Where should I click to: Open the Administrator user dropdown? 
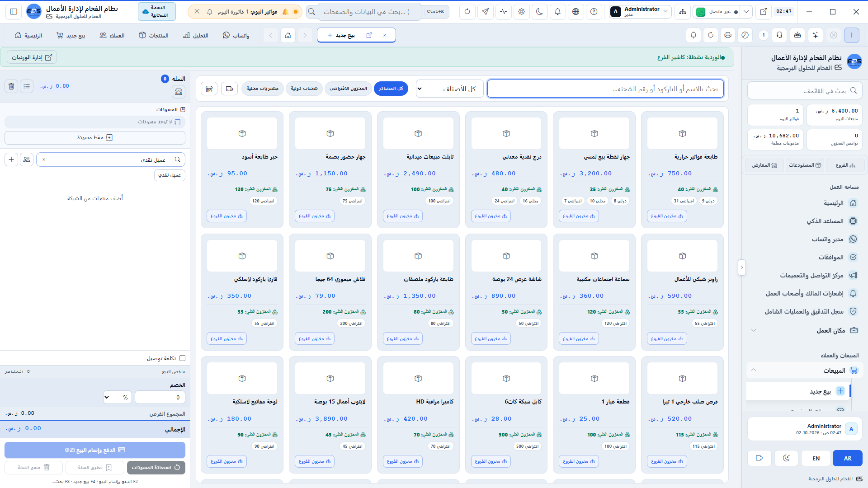[x=640, y=12]
